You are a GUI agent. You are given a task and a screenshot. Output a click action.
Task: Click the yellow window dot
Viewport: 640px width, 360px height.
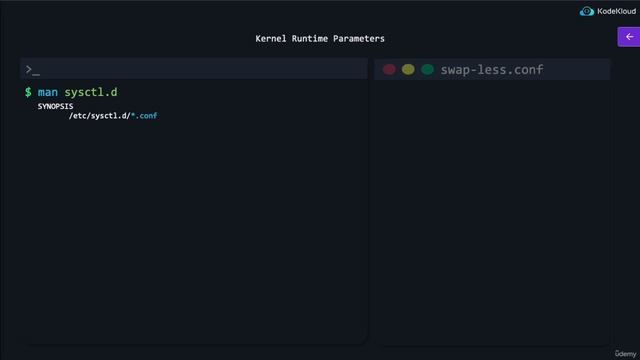408,69
